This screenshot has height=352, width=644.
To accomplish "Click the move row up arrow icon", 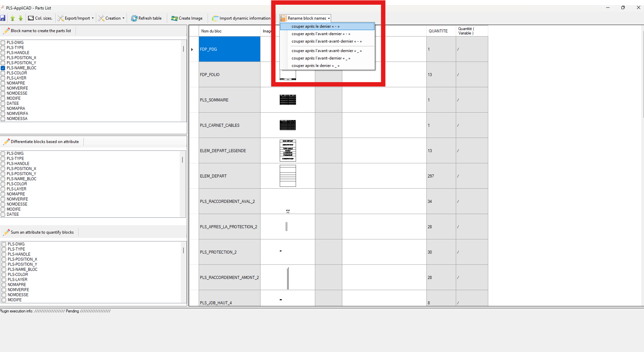I will pos(13,18).
